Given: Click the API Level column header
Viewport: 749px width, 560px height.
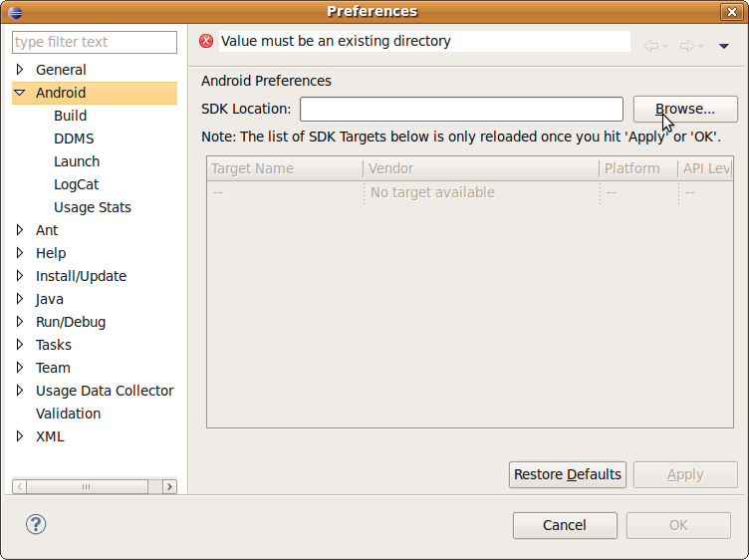Looking at the screenshot, I should [705, 168].
